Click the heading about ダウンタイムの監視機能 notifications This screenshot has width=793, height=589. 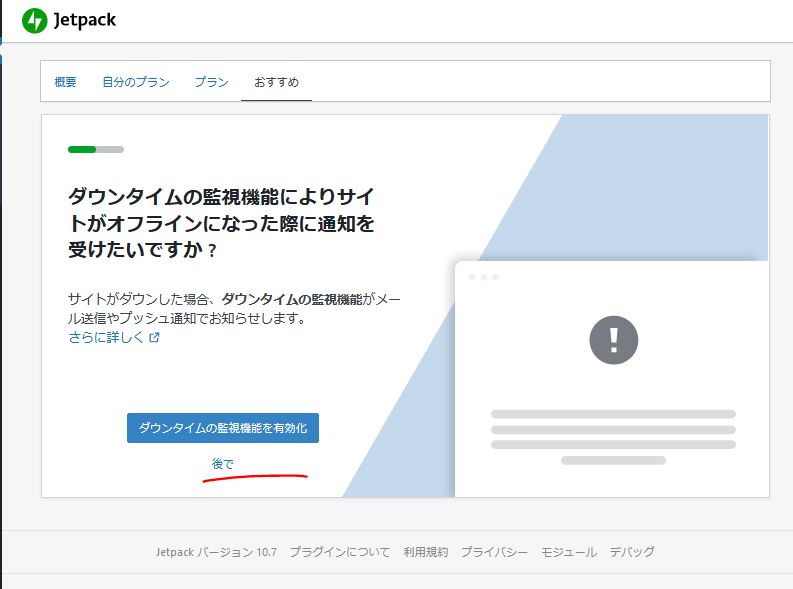[221, 222]
